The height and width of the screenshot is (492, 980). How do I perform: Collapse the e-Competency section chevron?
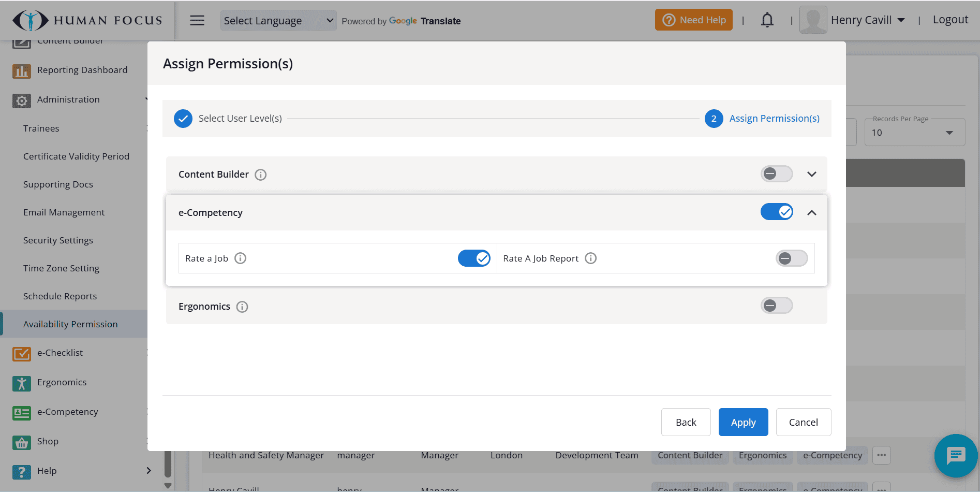[x=811, y=213]
